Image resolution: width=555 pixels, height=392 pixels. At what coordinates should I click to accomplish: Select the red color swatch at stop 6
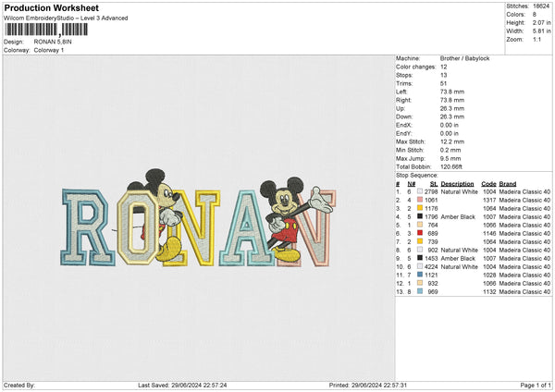pyautogui.click(x=421, y=232)
